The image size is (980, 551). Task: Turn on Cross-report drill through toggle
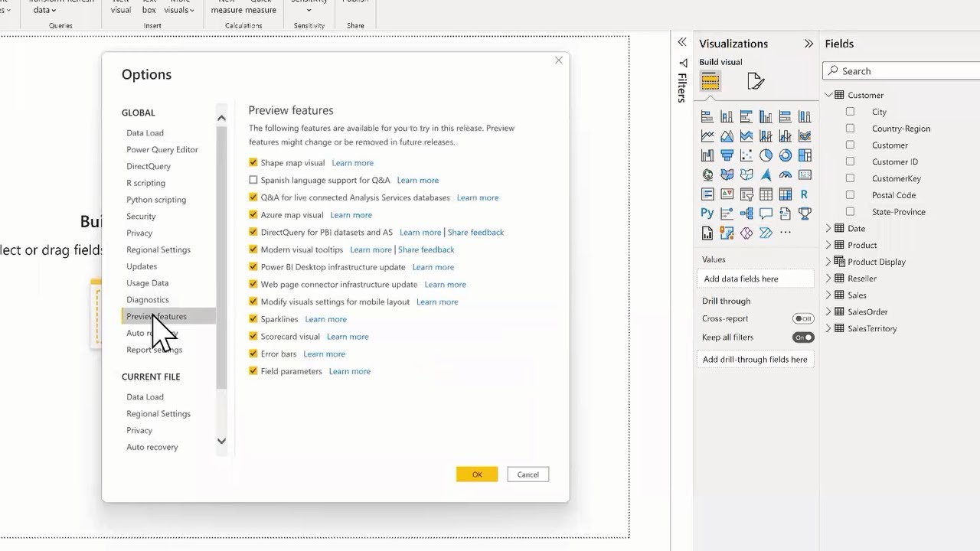pos(803,318)
